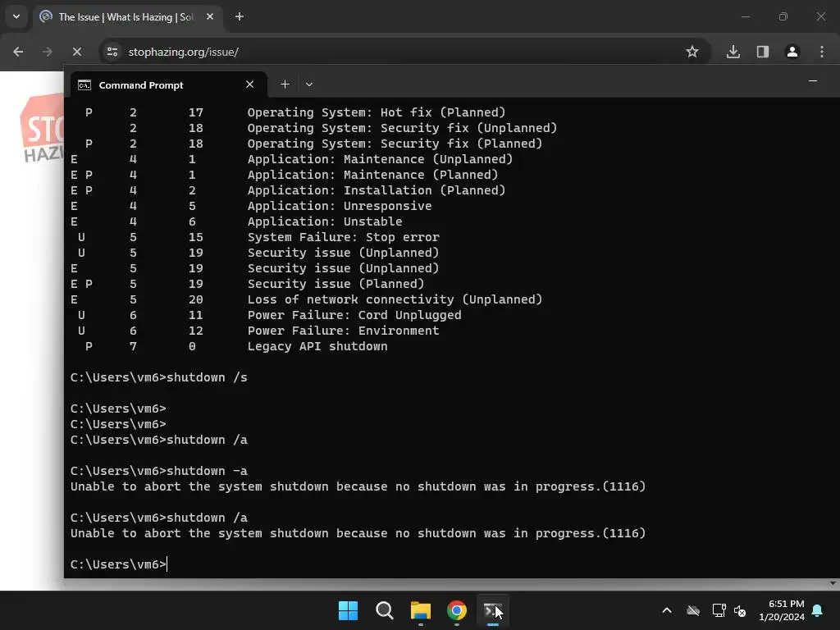Open Chrome three-dot menu
This screenshot has width=840, height=630.
(822, 52)
